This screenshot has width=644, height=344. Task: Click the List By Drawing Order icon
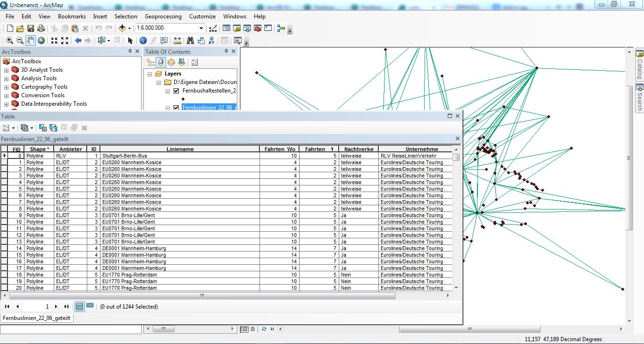click(x=151, y=62)
